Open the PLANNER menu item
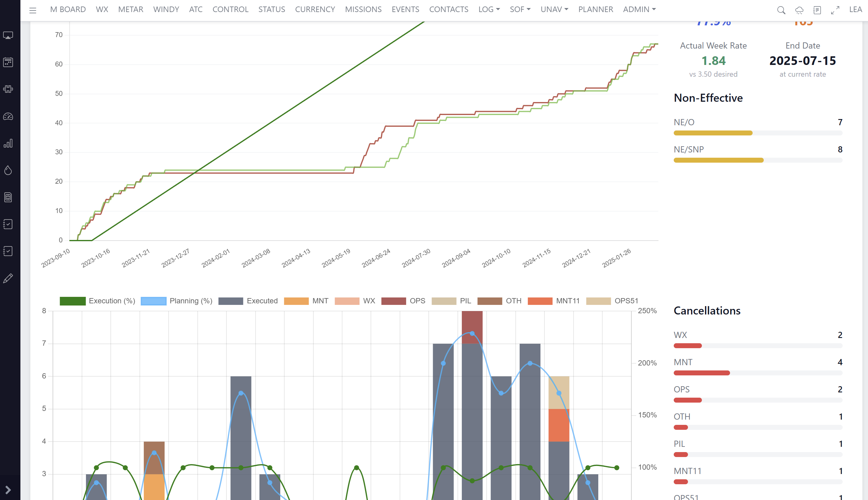 (x=595, y=9)
